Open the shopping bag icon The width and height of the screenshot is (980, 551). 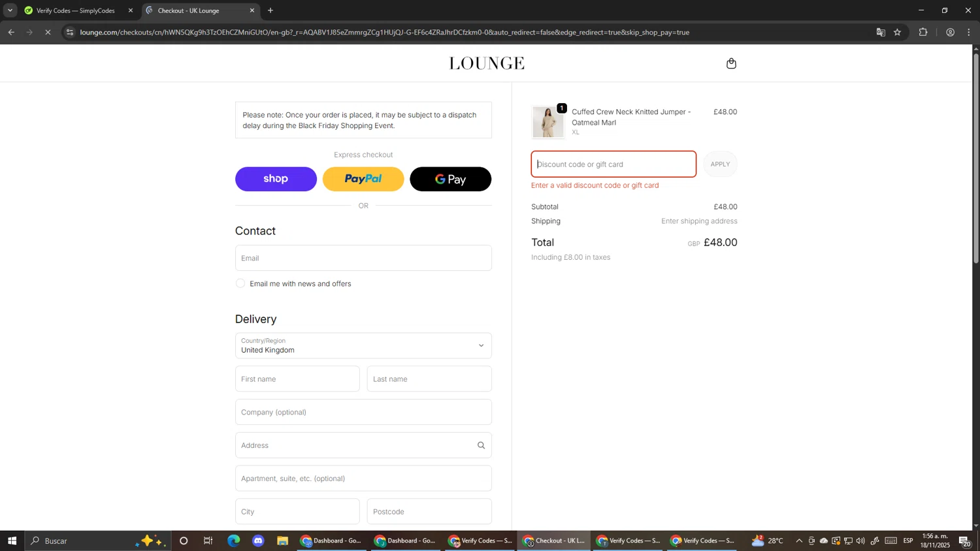point(731,63)
